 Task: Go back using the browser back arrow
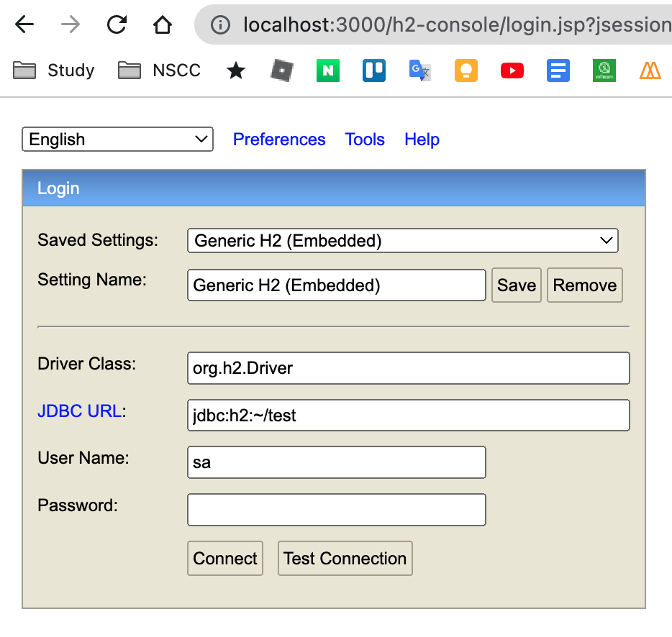pos(24,24)
